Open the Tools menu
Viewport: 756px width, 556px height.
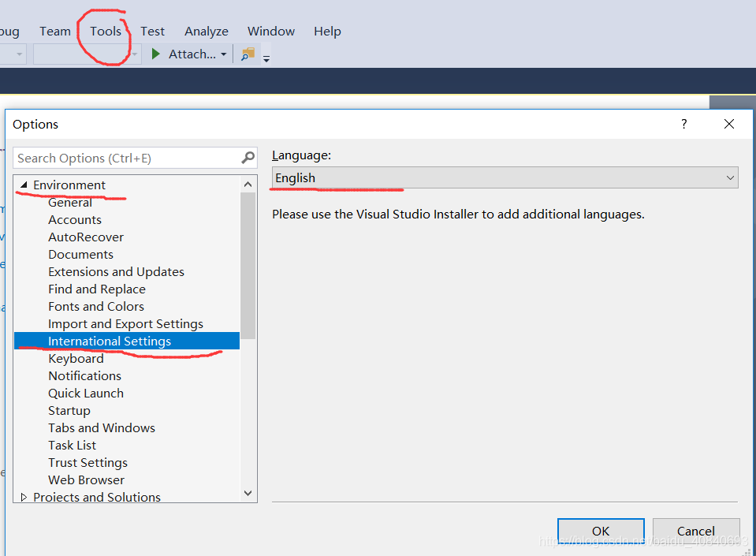106,32
